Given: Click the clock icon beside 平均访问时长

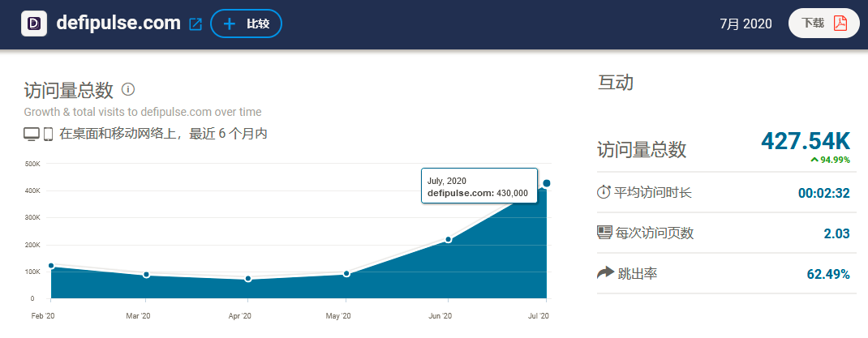Looking at the screenshot, I should pos(604,193).
